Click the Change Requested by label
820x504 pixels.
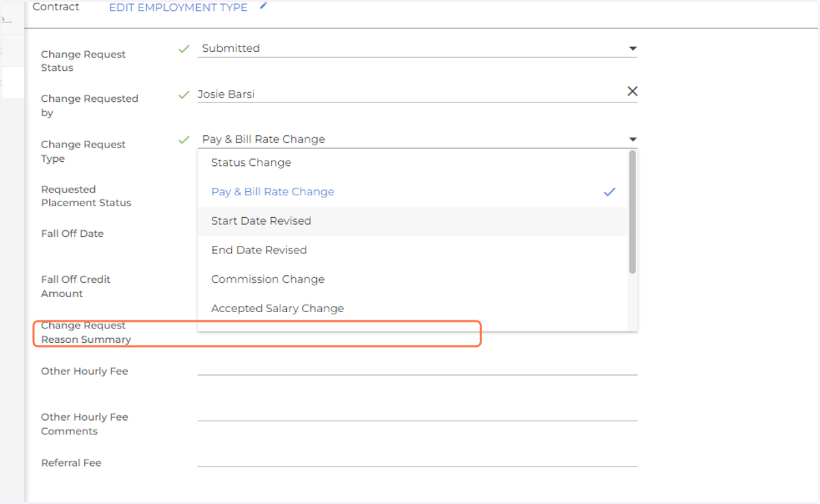coord(90,106)
